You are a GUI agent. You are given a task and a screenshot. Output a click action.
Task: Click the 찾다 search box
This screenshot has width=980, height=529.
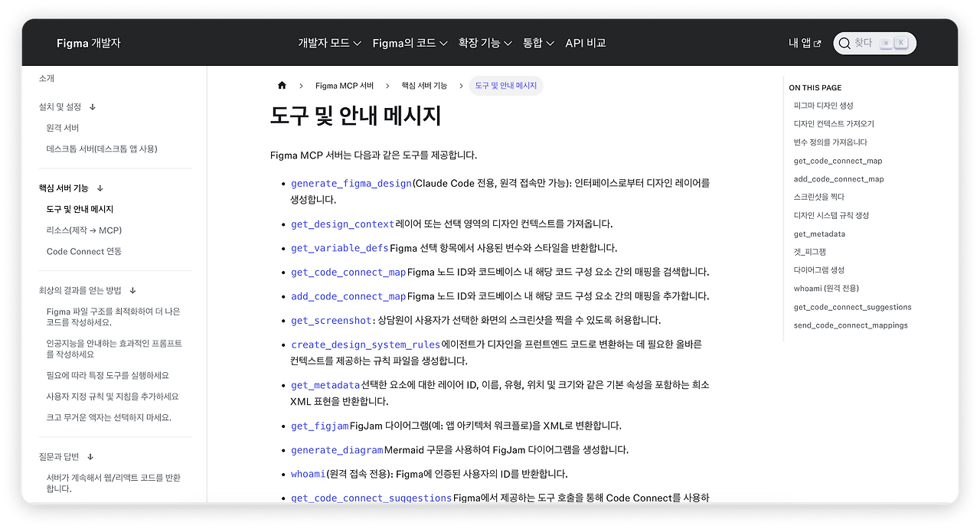pyautogui.click(x=874, y=44)
